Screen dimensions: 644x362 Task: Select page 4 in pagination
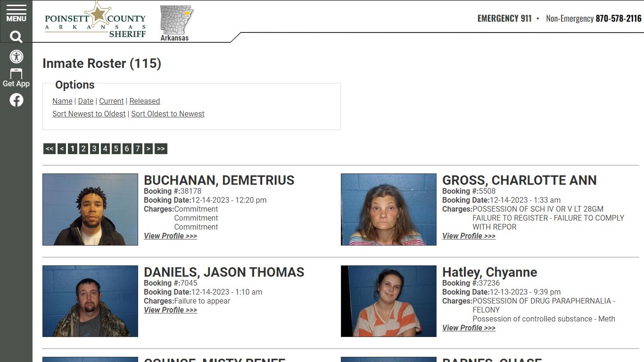(x=105, y=149)
